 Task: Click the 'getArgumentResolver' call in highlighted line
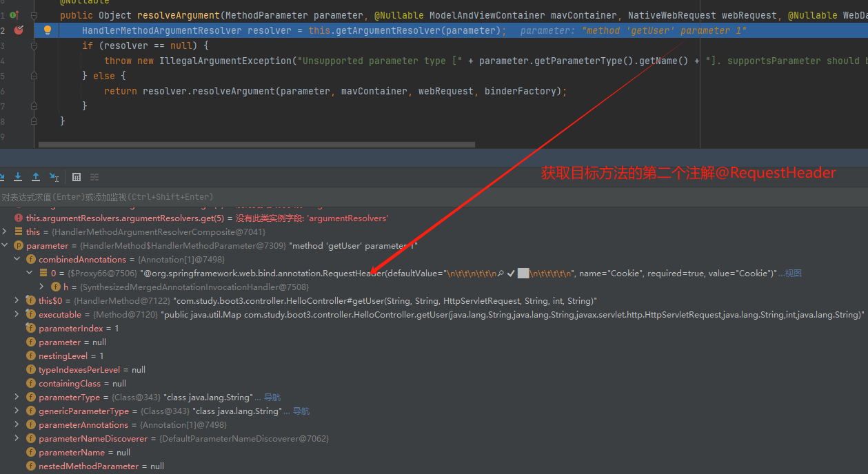coord(391,30)
